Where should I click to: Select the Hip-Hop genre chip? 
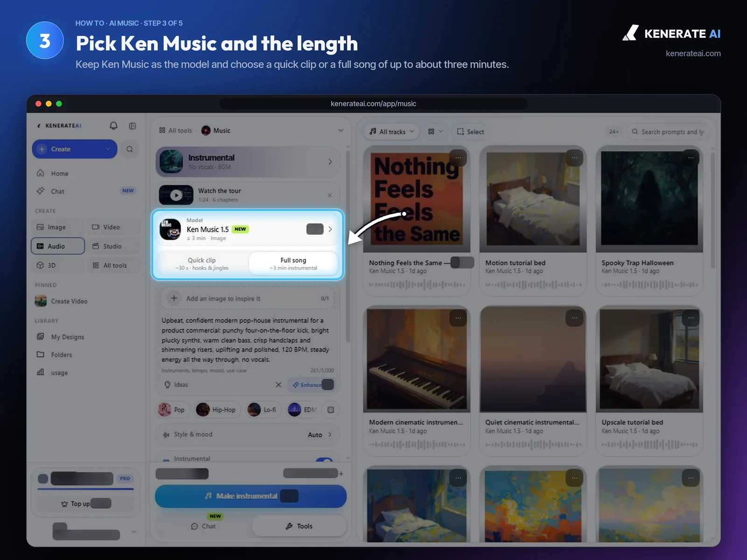[x=216, y=410]
